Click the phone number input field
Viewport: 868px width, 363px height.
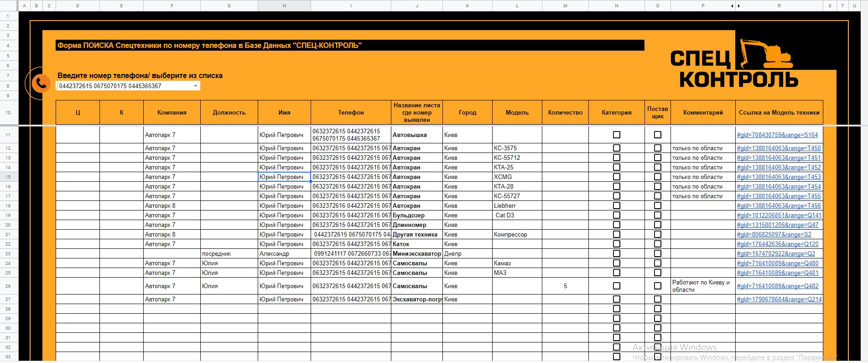[124, 86]
